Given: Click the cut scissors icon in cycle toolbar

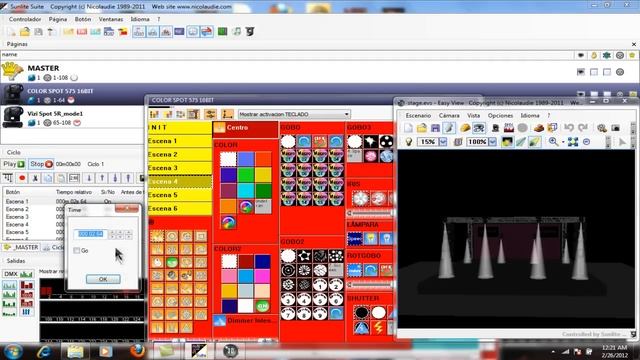Looking at the screenshot, I should tap(35, 178).
